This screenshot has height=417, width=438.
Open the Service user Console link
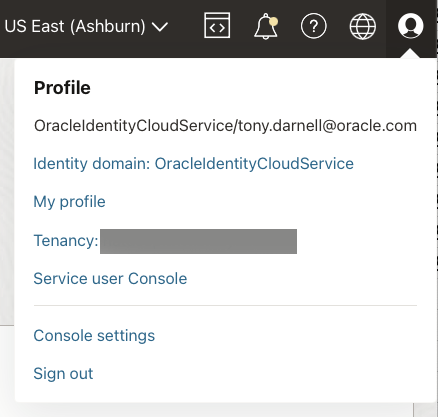[x=110, y=279]
